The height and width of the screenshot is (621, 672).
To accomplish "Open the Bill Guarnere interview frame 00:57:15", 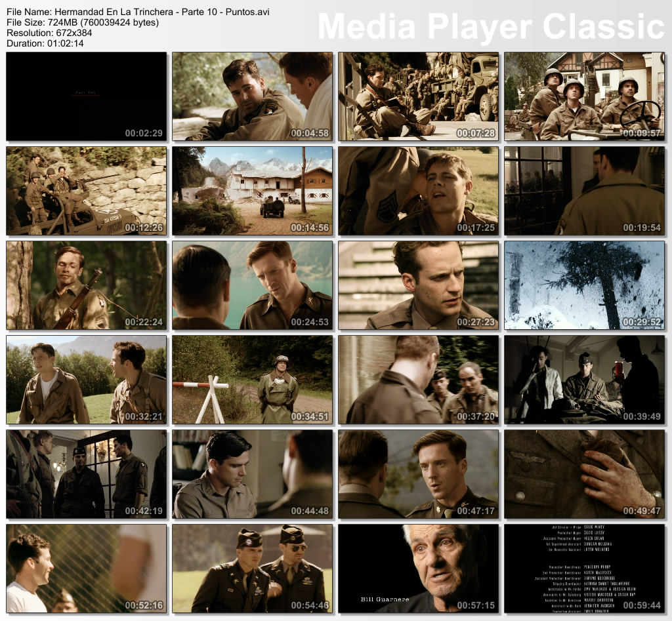I will tap(418, 569).
